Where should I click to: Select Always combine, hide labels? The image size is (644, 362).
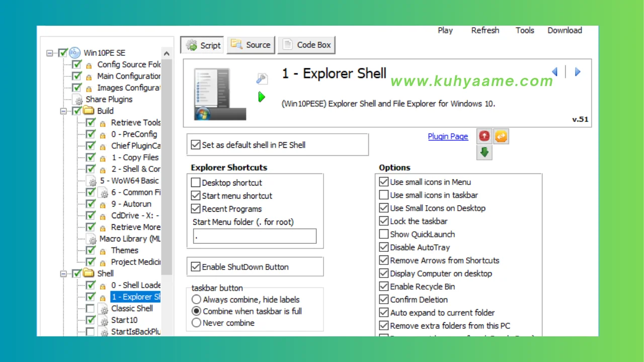click(x=196, y=300)
